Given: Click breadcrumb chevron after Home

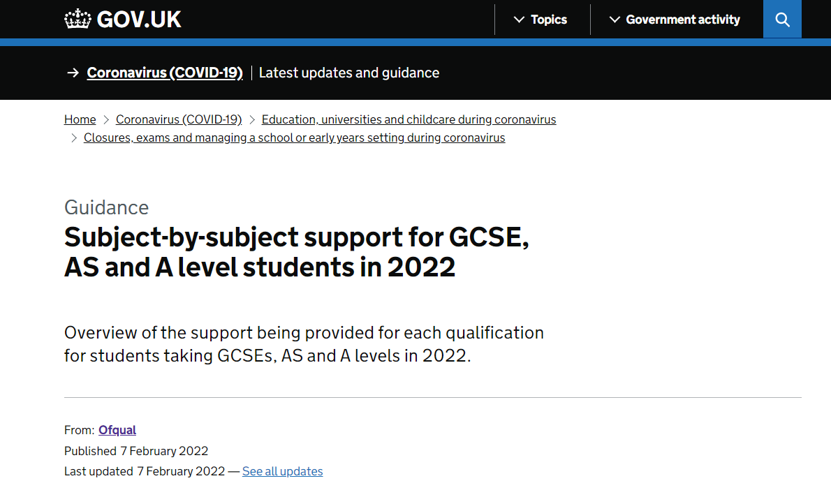Looking at the screenshot, I should point(106,120).
